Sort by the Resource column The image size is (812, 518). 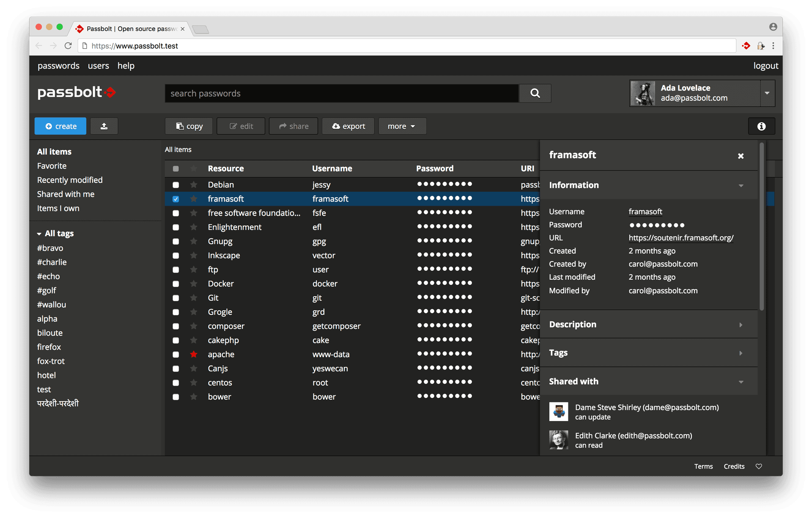point(226,168)
